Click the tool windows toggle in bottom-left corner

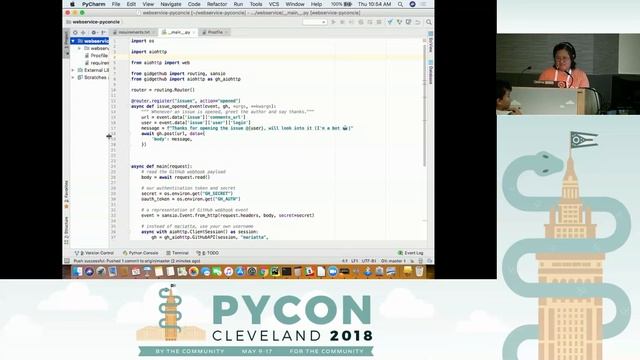(x=67, y=260)
